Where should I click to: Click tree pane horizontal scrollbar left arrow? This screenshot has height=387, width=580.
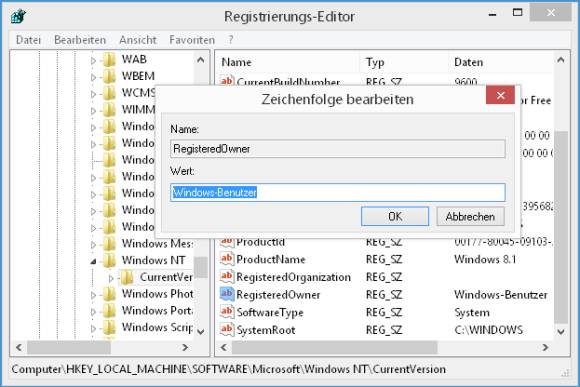[19, 347]
